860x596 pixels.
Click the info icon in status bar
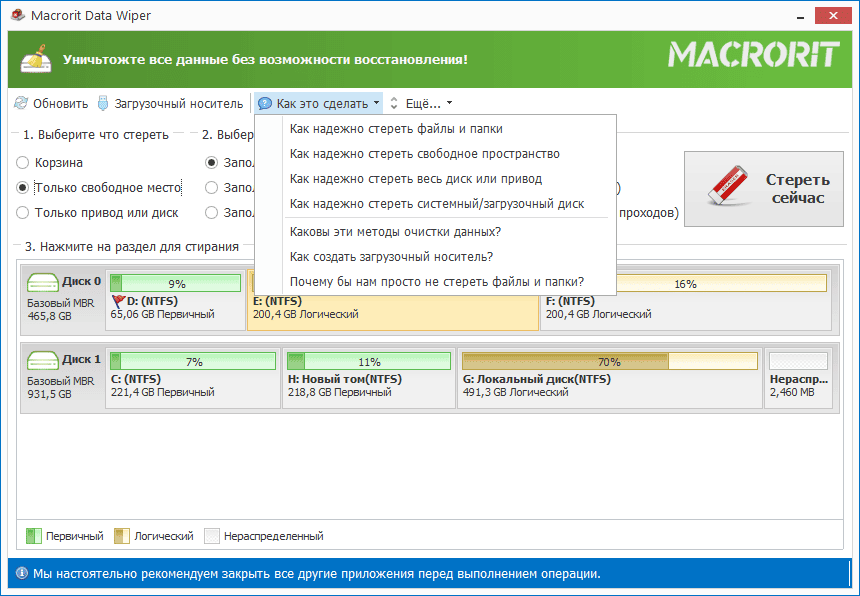[x=21, y=574]
